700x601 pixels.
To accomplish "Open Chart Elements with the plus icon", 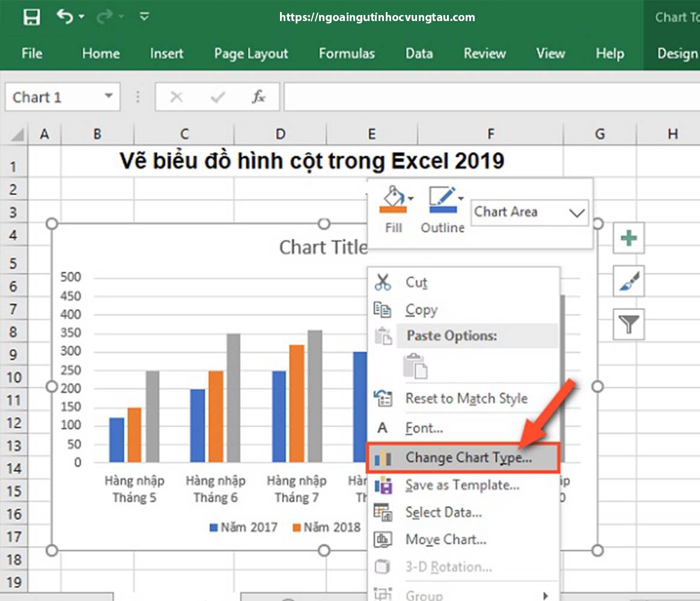I will coord(628,238).
